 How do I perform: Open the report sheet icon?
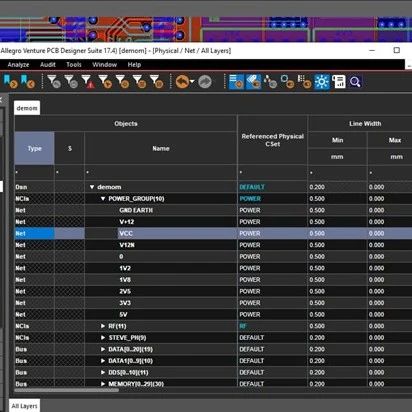(x=339, y=82)
